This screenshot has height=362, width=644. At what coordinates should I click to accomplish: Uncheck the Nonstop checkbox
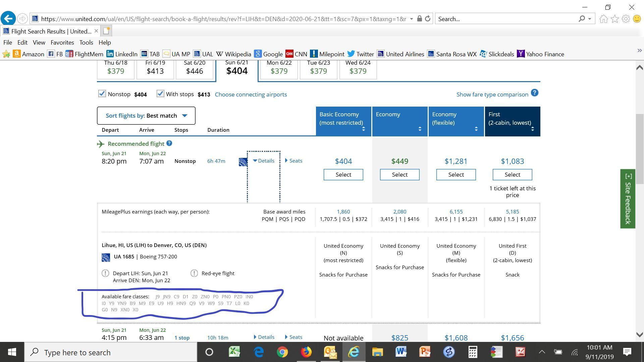(x=102, y=94)
